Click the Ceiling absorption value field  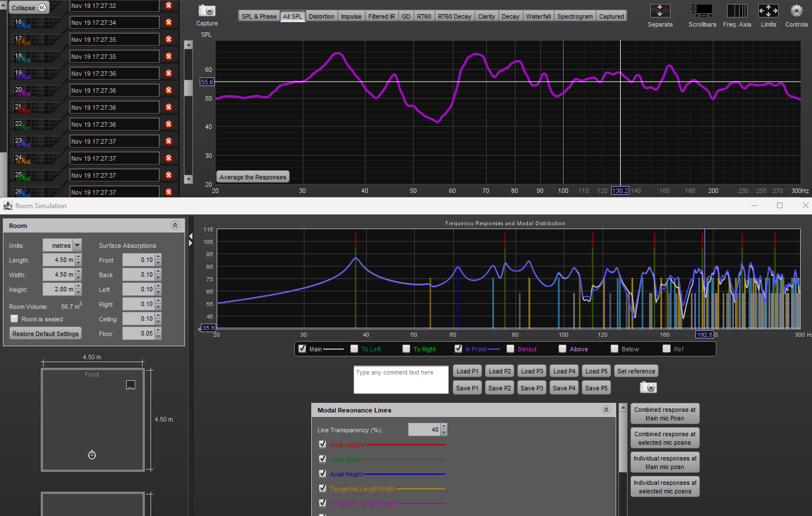[x=139, y=319]
